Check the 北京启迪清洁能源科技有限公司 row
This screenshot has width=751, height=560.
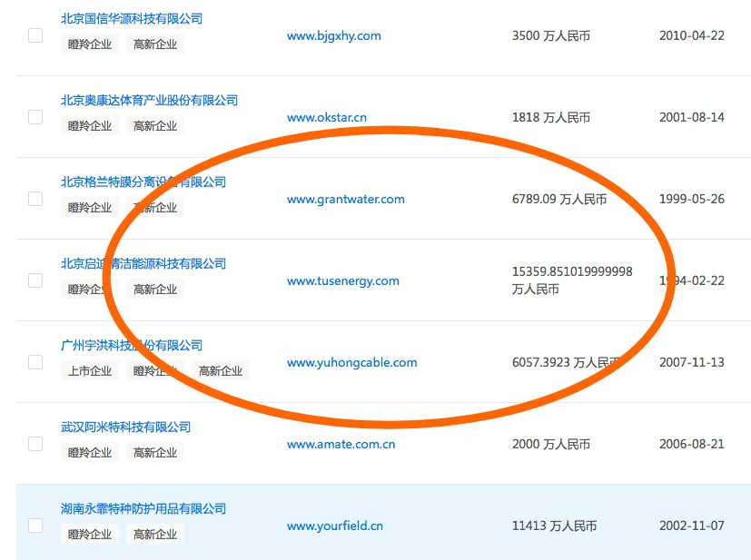pos(35,280)
